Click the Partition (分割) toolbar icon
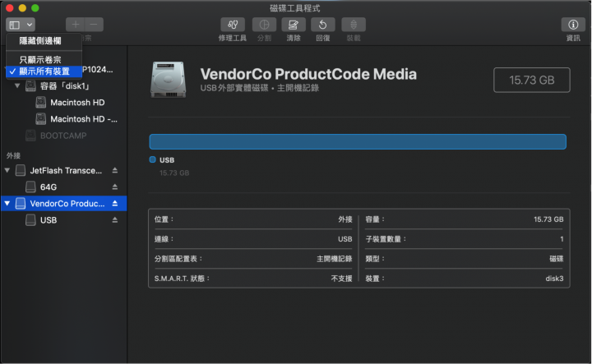The image size is (592, 364). [x=264, y=25]
